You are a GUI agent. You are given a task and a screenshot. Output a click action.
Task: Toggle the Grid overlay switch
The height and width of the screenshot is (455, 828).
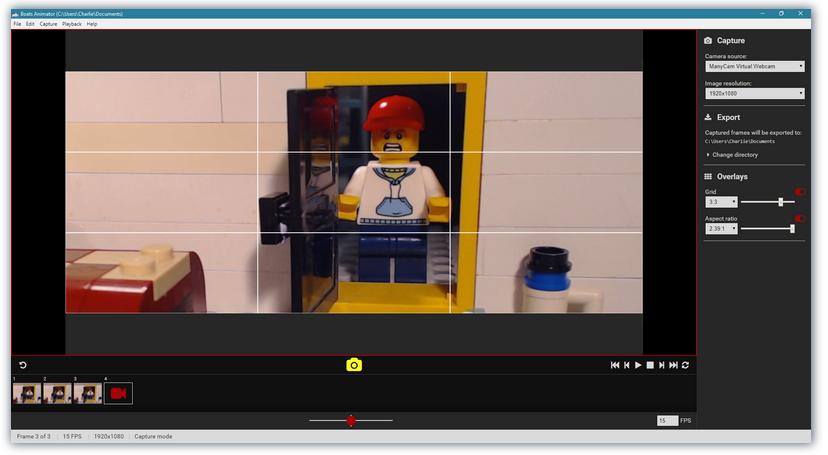click(800, 192)
